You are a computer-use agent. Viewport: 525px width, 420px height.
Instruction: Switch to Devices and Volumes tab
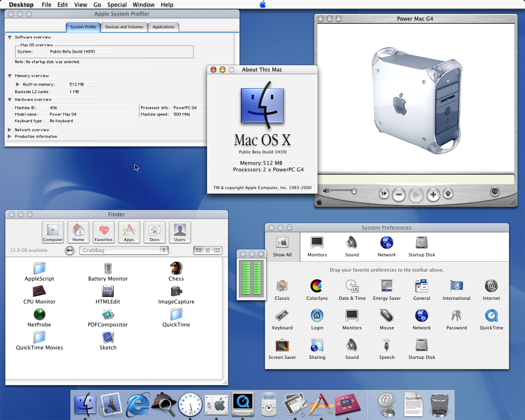tap(124, 27)
